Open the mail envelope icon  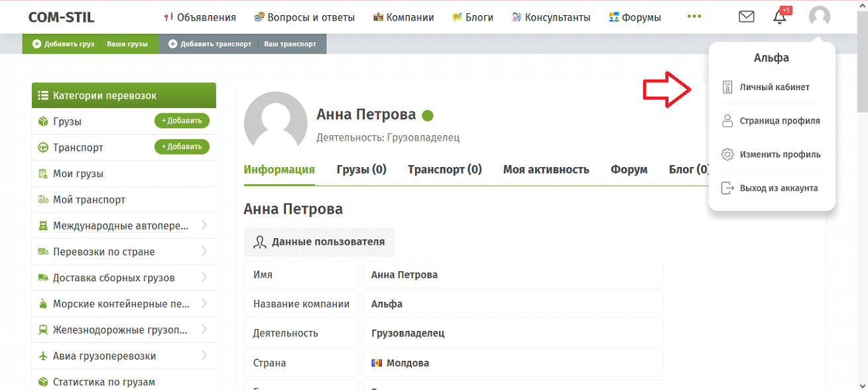(x=747, y=17)
